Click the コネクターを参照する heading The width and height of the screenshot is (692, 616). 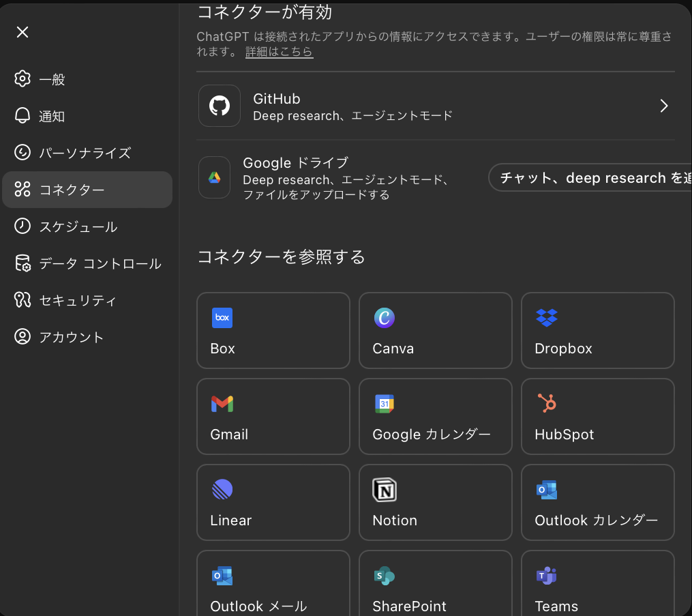click(281, 256)
